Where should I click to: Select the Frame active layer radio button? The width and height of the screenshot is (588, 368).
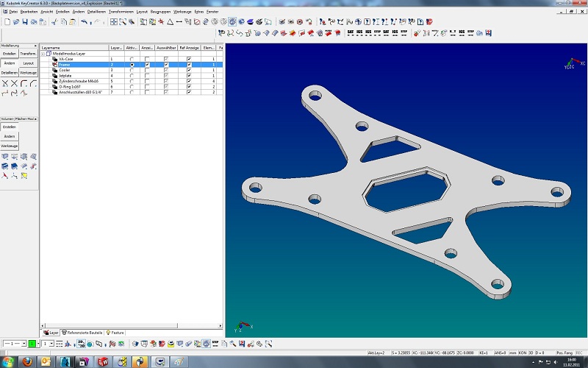(132, 65)
